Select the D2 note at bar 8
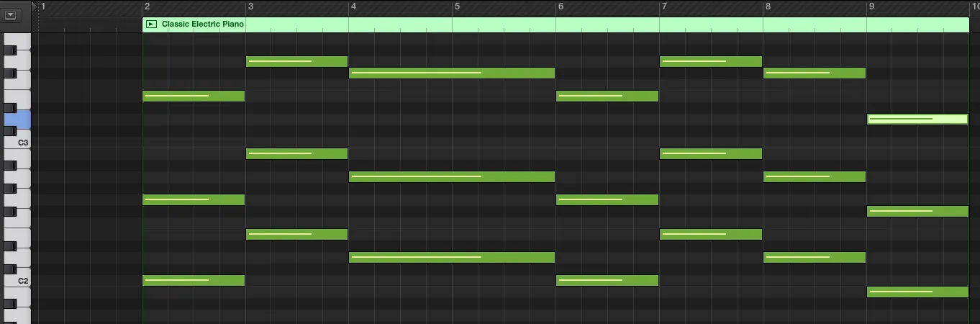Image resolution: width=980 pixels, height=324 pixels. tap(815, 257)
